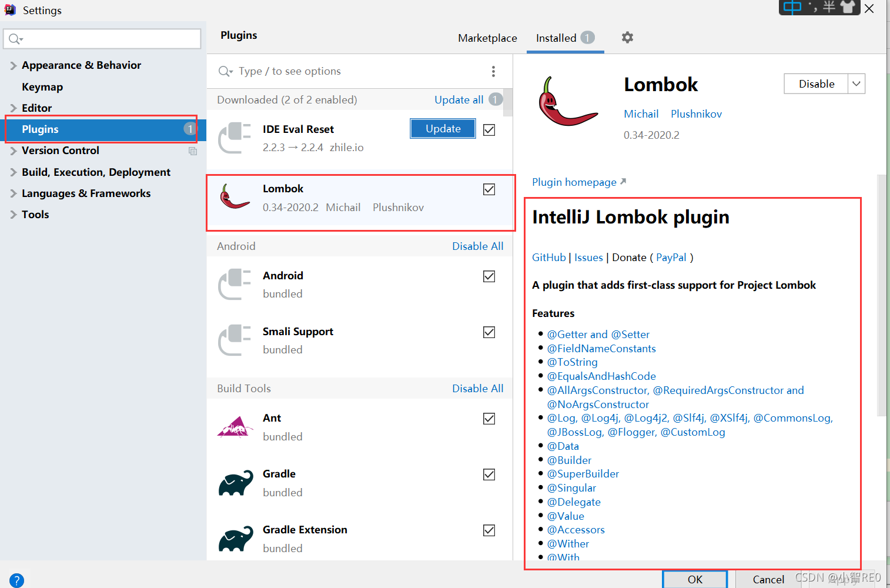Click the description panel scrollbar
Image resolution: width=890 pixels, height=588 pixels.
[881, 295]
